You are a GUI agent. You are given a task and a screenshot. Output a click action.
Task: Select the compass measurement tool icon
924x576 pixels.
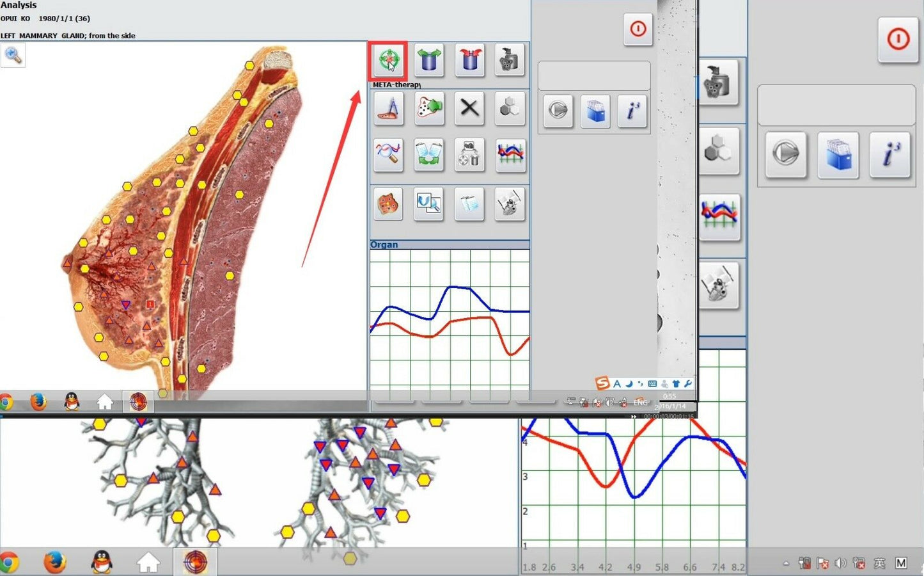(x=388, y=108)
